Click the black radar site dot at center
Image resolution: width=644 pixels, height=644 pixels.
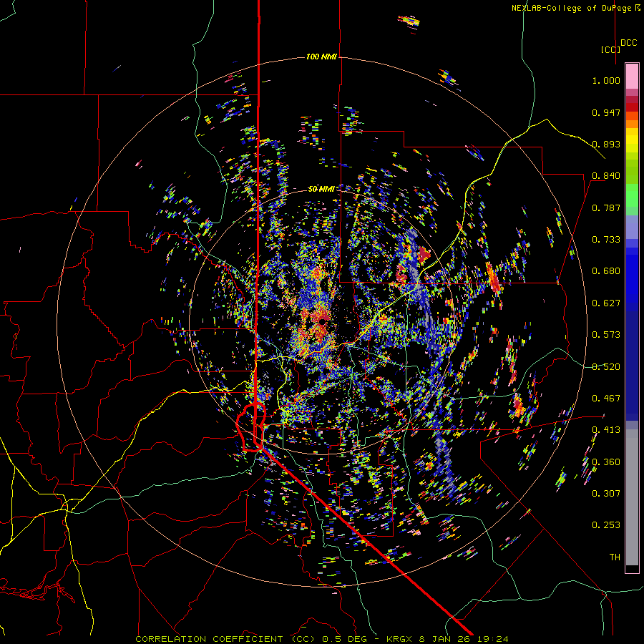323,321
